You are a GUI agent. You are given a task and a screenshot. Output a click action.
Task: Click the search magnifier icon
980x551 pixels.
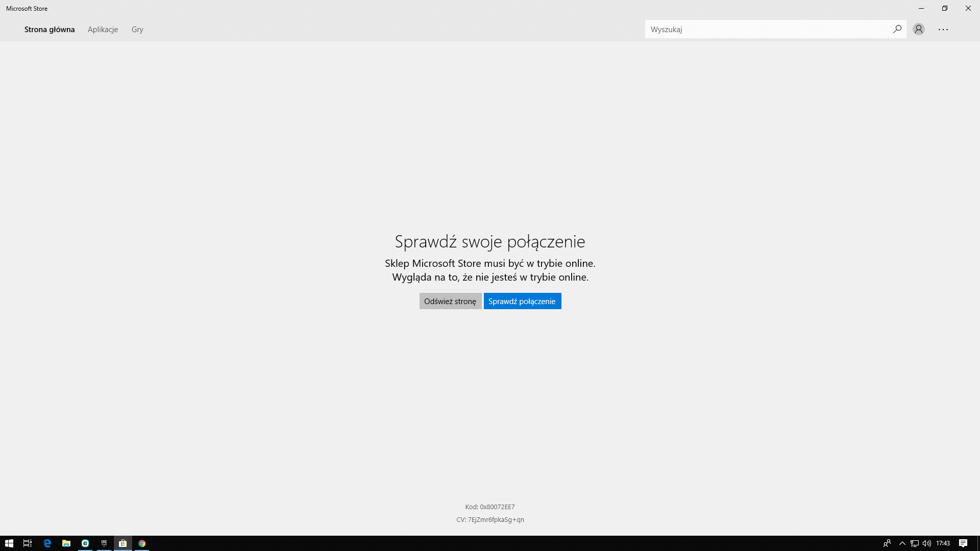click(897, 29)
